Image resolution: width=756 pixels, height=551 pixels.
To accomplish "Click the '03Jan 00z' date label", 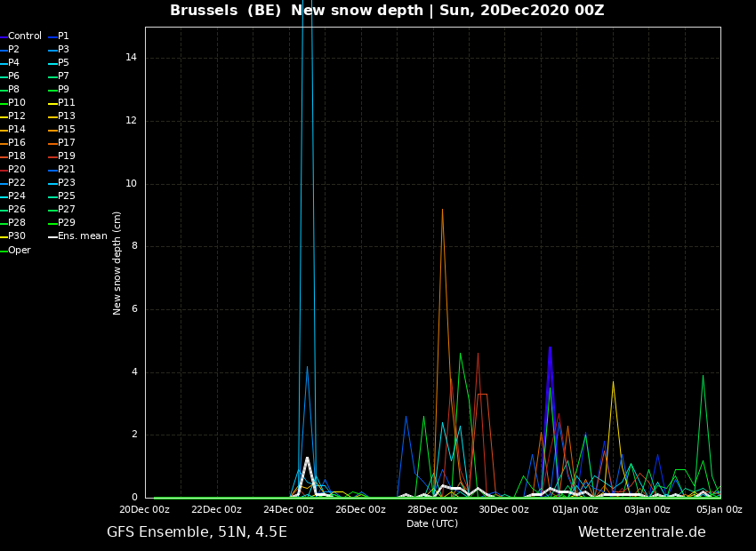I will 648,509.
